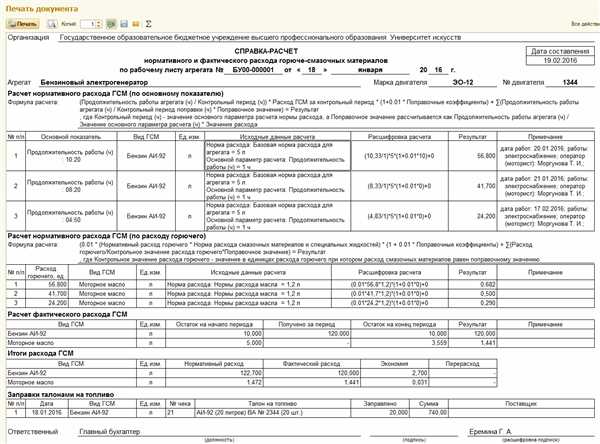Click formula (0.01*56,8*1,2)*(1+0.01*0)+0 cell

click(390, 284)
